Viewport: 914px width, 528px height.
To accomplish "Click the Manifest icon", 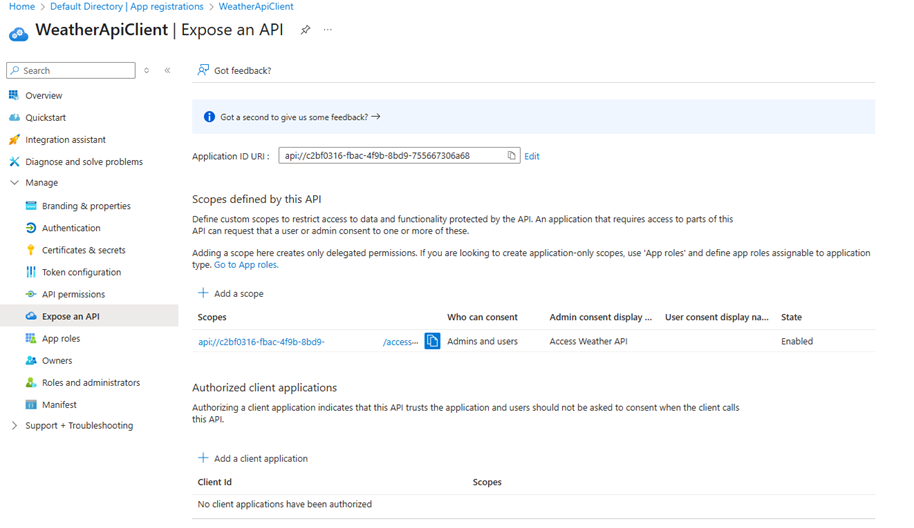I will 31,404.
